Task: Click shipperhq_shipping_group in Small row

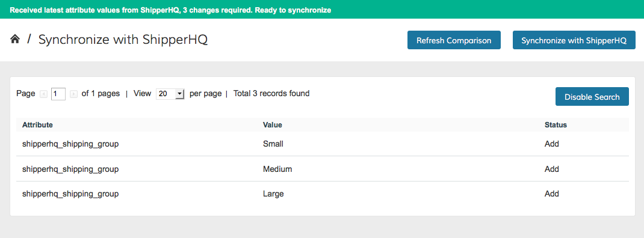Action: pos(70,144)
